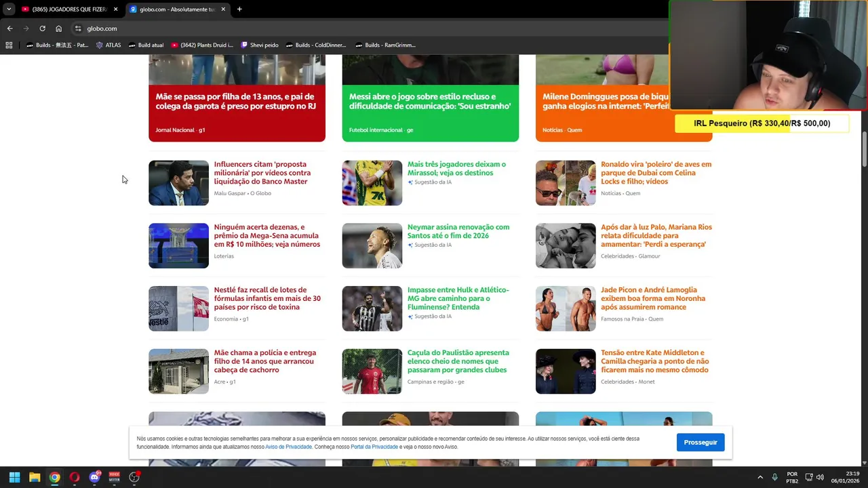
Task: Click Prosseguir on the cookie banner
Action: coord(701,442)
